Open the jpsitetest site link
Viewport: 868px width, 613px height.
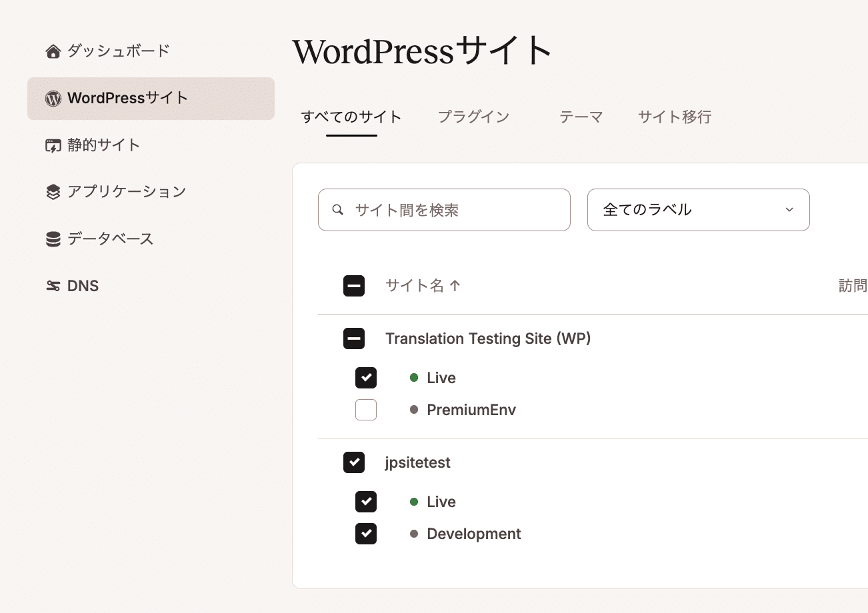point(418,462)
